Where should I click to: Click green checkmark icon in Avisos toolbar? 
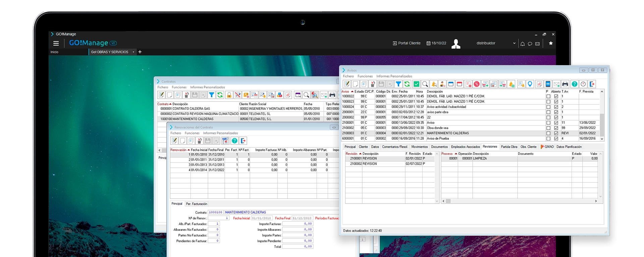416,84
